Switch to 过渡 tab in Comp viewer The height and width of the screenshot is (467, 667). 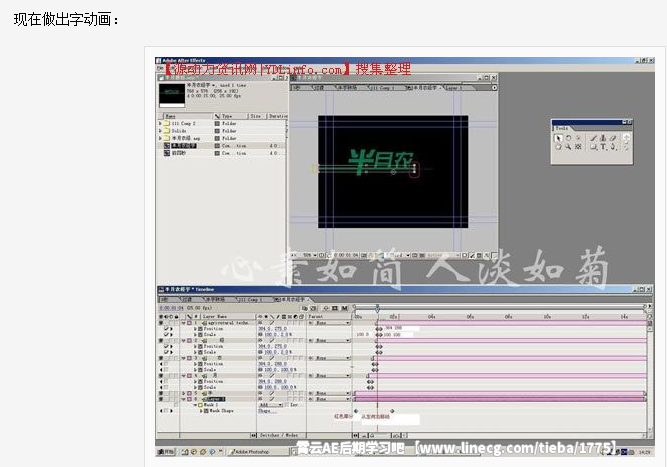coord(320,88)
